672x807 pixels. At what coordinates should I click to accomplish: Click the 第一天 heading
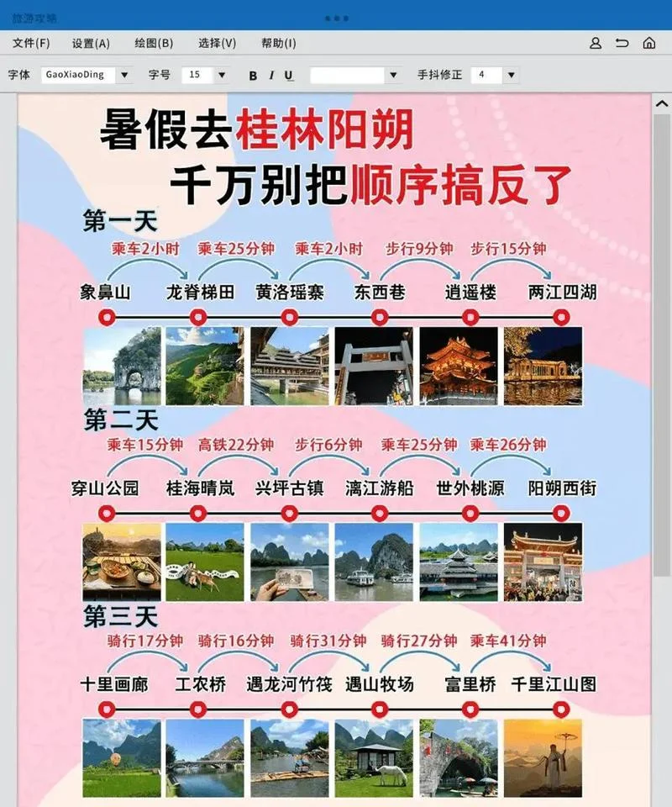[120, 221]
